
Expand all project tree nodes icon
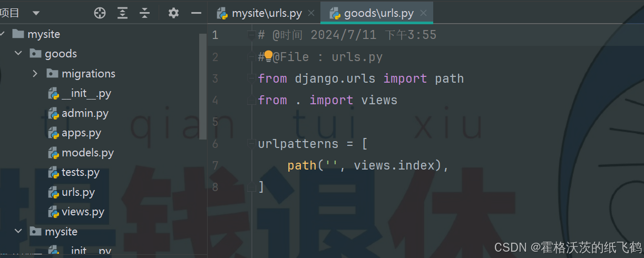tap(122, 13)
